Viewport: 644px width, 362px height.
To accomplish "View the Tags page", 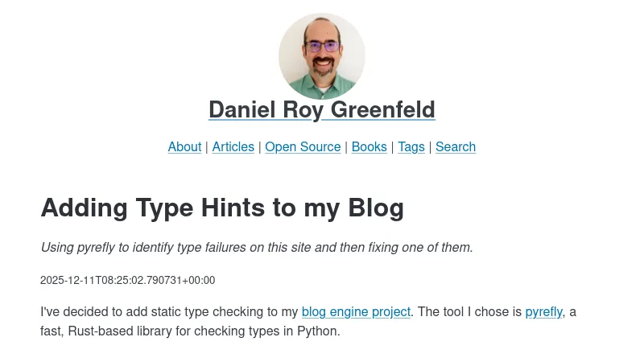I will click(411, 146).
